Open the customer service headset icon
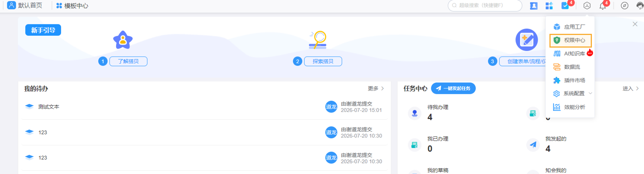 coord(640,6)
